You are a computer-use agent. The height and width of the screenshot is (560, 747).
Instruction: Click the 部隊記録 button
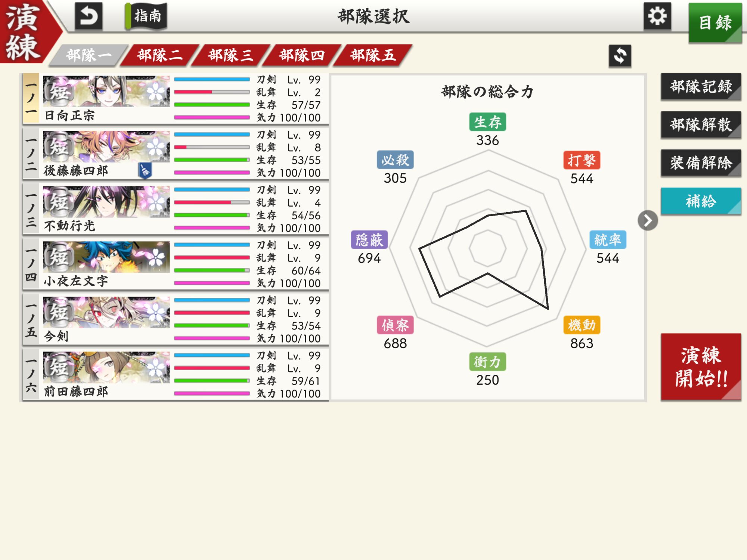pos(701,86)
